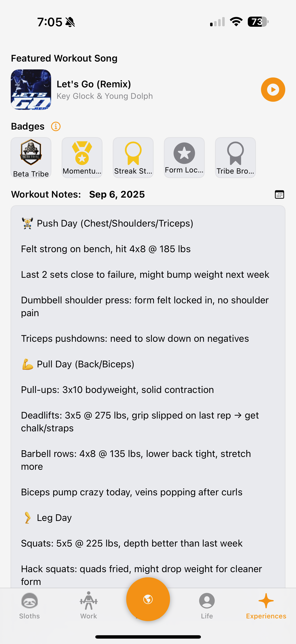Tap the Leg Day heading line
This screenshot has width=296, height=644.
47,518
